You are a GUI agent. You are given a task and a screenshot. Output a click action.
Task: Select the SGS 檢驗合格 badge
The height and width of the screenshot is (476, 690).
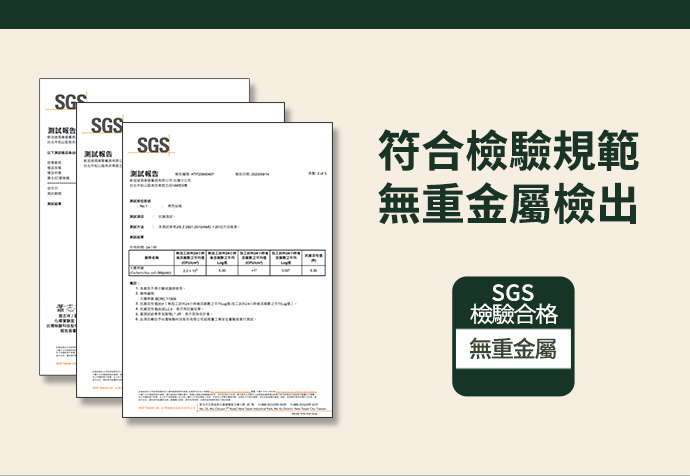pos(513,336)
